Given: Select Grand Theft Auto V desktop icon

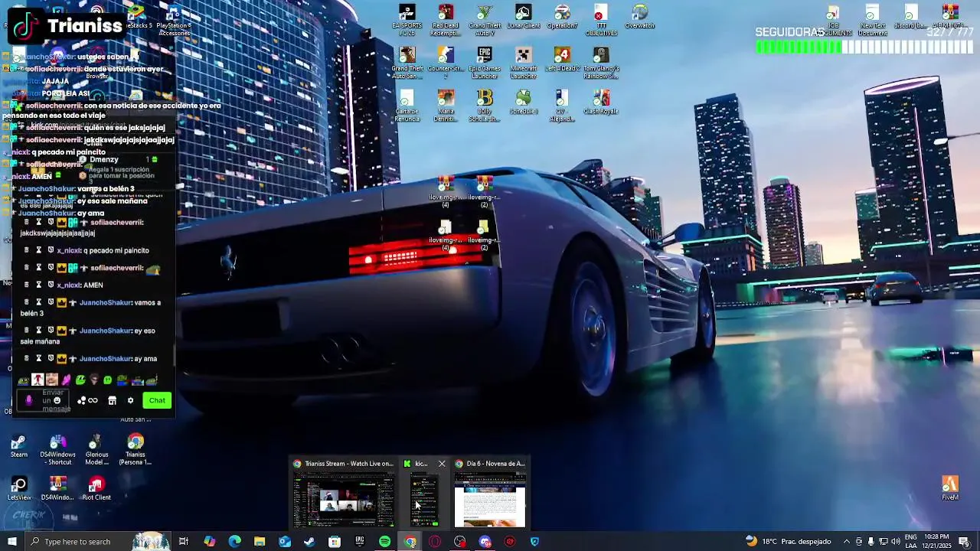Looking at the screenshot, I should [x=484, y=19].
